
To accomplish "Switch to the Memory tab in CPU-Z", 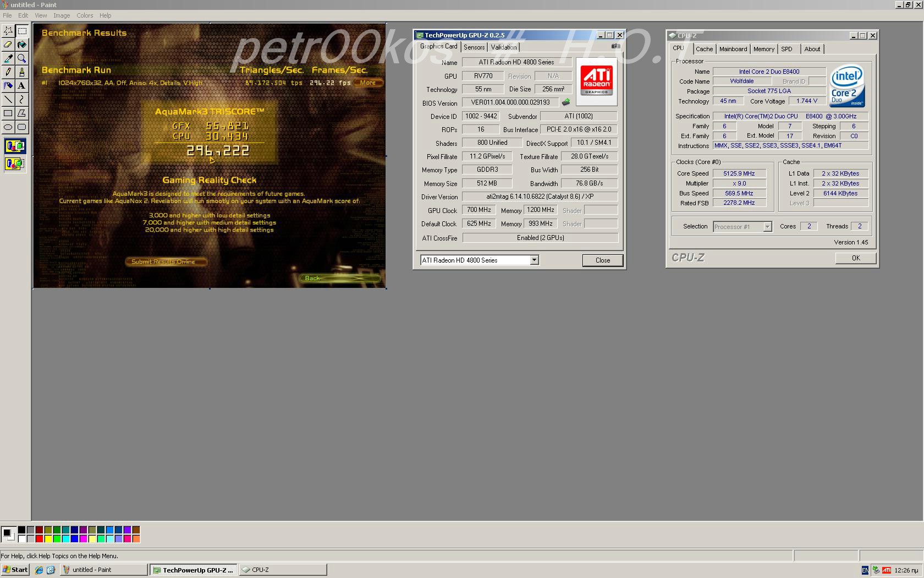I will point(763,49).
